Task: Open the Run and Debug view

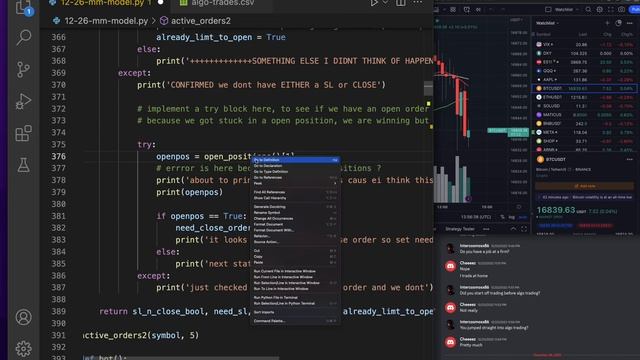Action: pos(23,101)
